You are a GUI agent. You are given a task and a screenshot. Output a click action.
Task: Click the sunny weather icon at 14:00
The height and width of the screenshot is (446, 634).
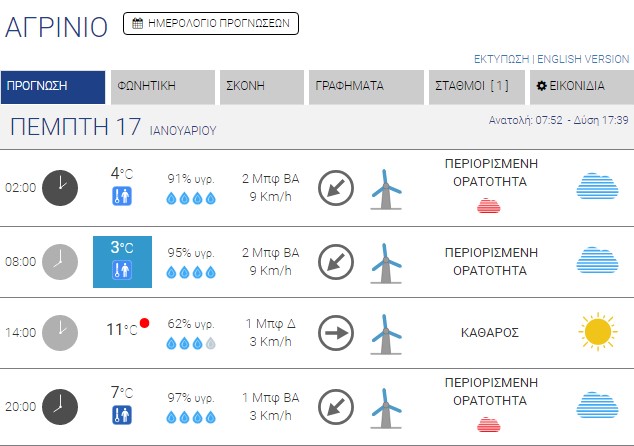[x=597, y=331]
